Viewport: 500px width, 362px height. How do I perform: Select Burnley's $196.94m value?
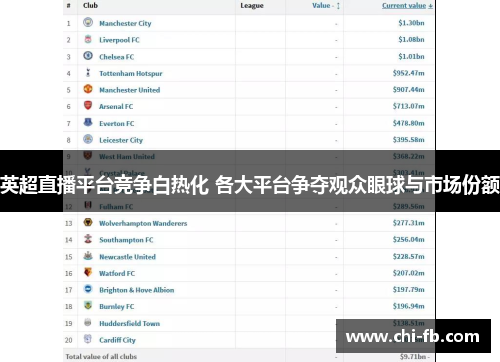[409, 306]
